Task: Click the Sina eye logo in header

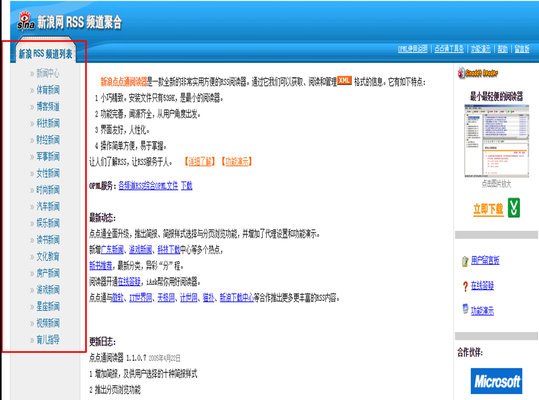Action: 26,20
